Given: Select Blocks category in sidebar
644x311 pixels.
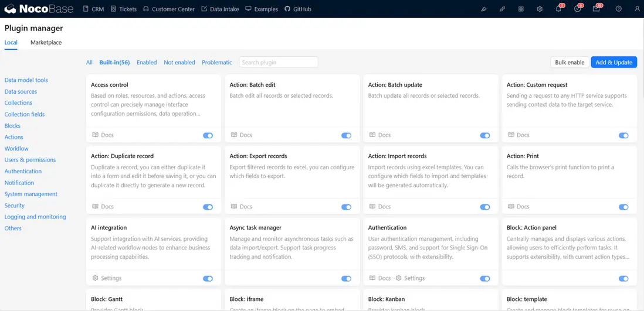Looking at the screenshot, I should tap(12, 126).
